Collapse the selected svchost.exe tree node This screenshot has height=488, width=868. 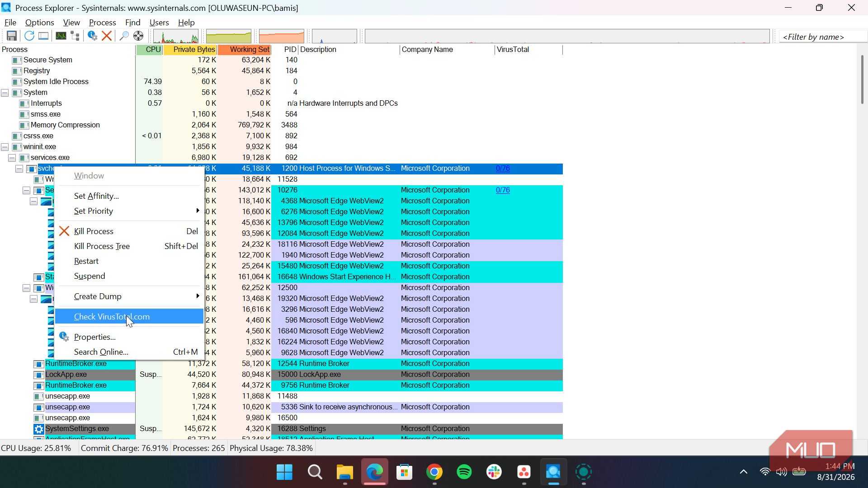pos(19,169)
